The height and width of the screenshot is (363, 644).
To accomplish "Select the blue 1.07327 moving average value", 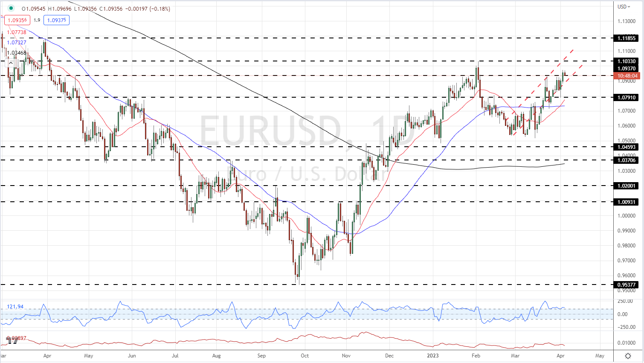I will coord(17,43).
